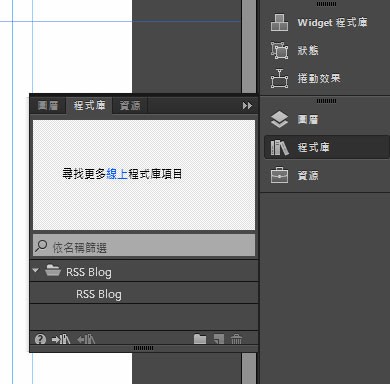Open the 捲動效果 scroll effects icon
Screen dimensions: 390x384
(x=279, y=79)
